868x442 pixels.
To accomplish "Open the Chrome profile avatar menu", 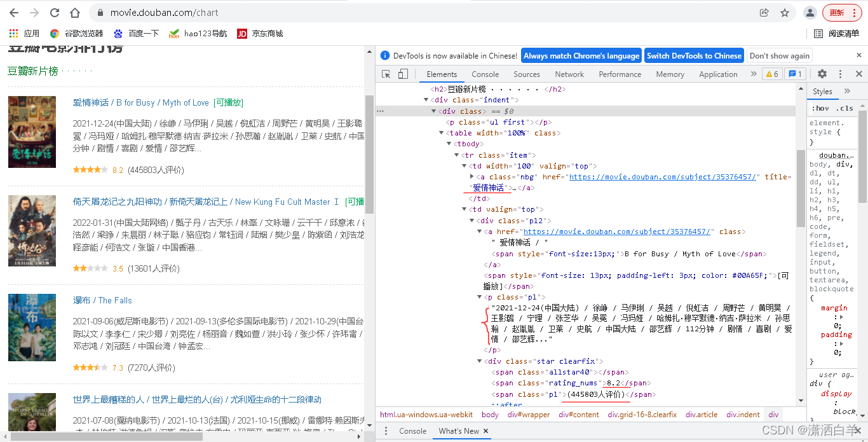I will (x=810, y=13).
